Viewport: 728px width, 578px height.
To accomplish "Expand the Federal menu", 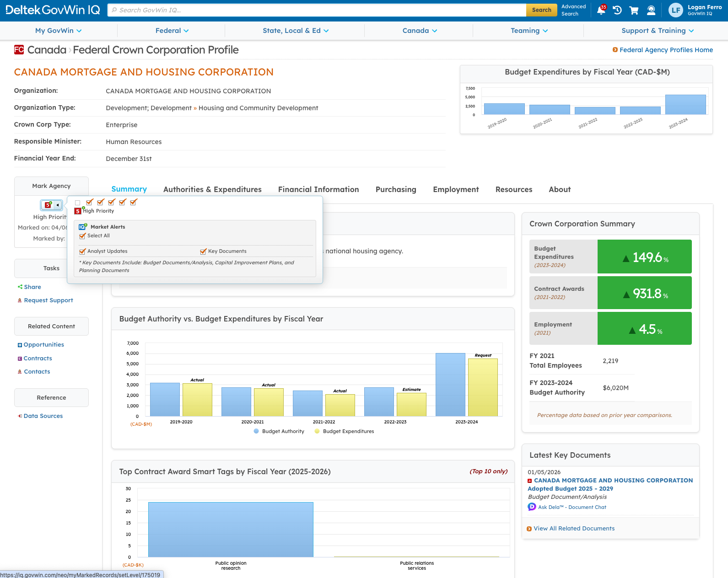I will pyautogui.click(x=172, y=31).
